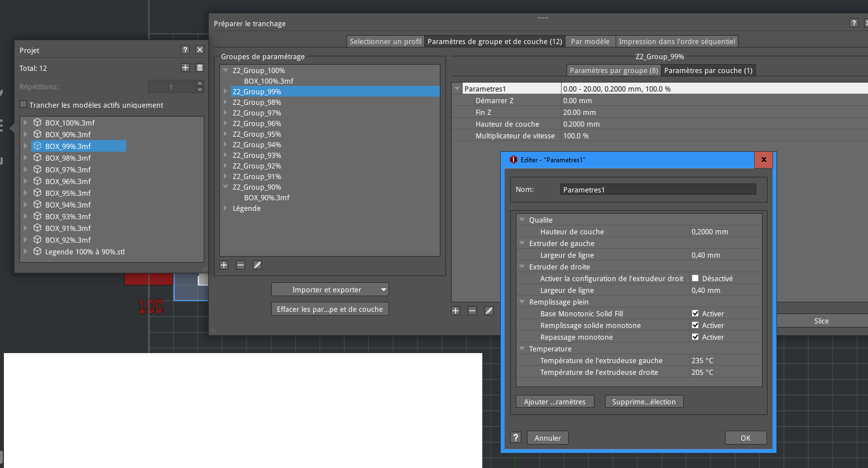Remove the selected parameter group
This screenshot has height=468, width=868.
[241, 265]
